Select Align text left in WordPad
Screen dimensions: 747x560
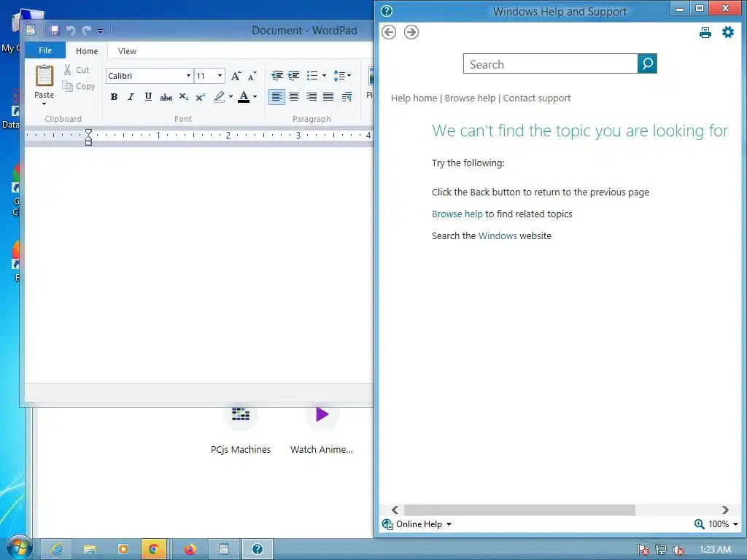[276, 97]
